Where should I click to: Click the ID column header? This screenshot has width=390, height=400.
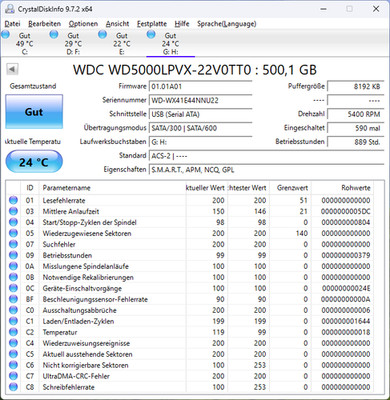(30, 188)
